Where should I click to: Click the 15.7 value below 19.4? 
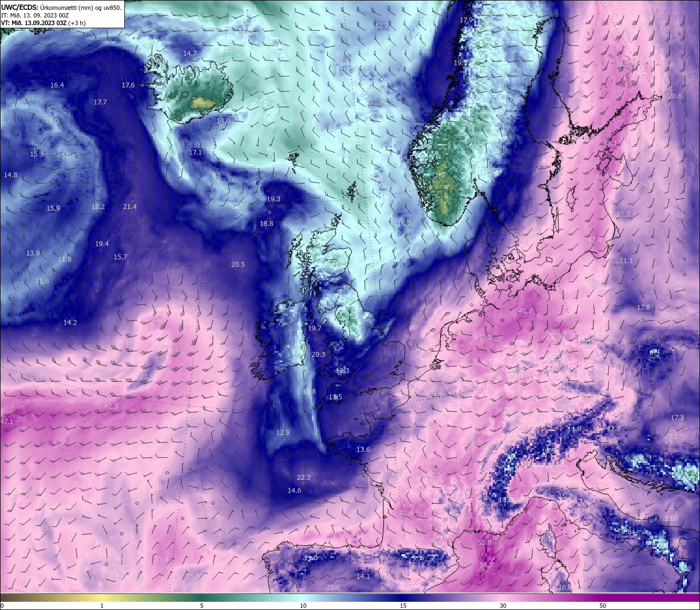(x=120, y=257)
